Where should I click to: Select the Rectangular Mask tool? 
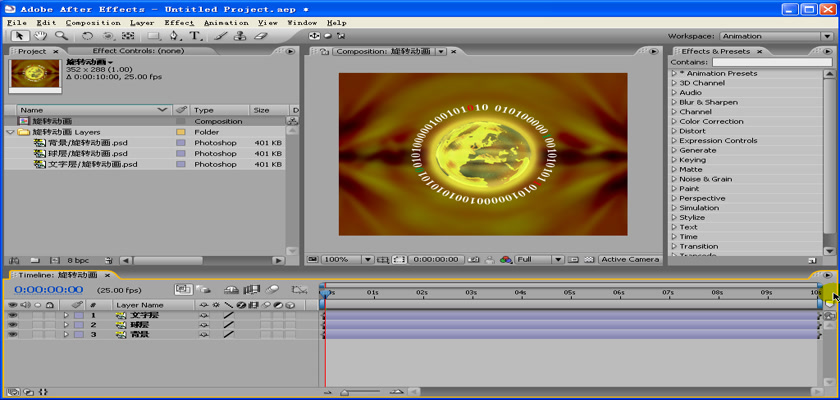click(154, 36)
